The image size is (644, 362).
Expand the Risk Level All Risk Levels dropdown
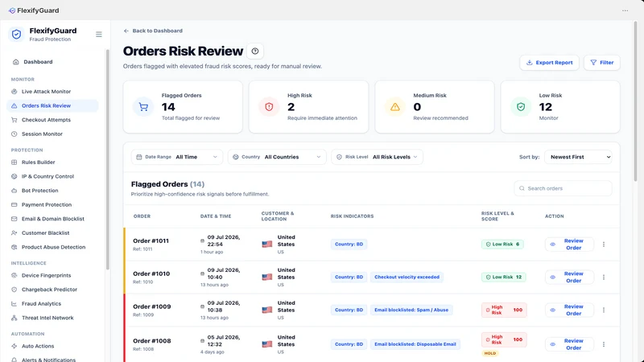[x=377, y=157]
